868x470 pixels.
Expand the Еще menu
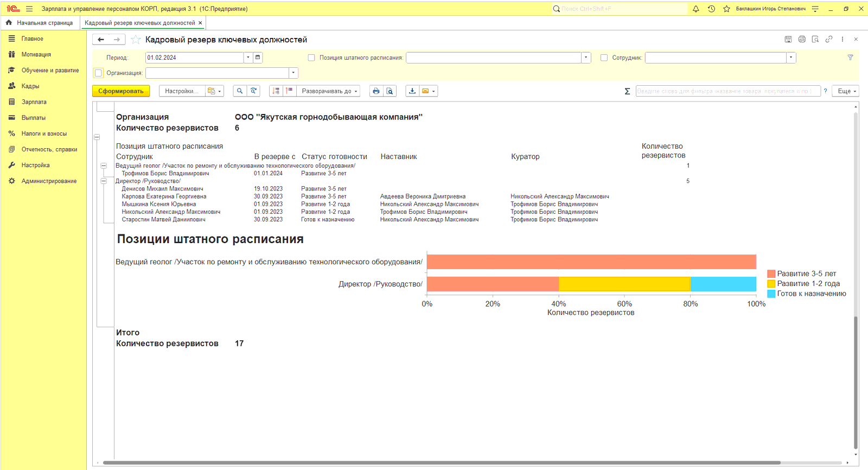click(846, 91)
